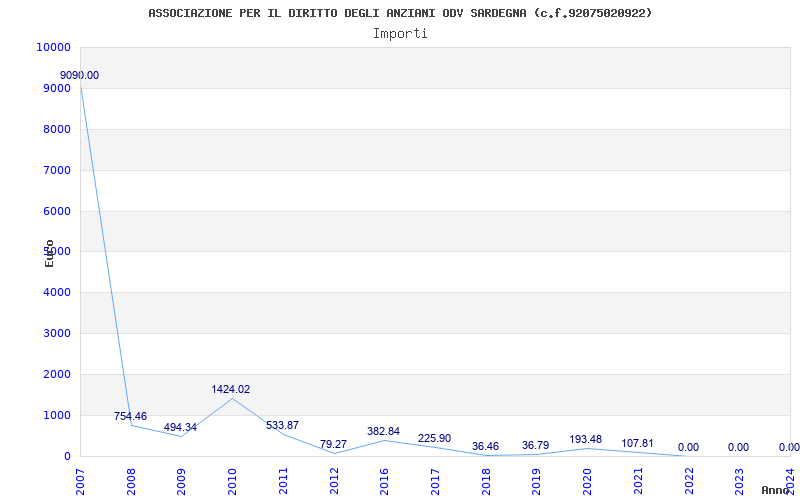Click the 10000 y-axis tick label
Image resolution: width=800 pixels, height=500 pixels.
coord(52,48)
